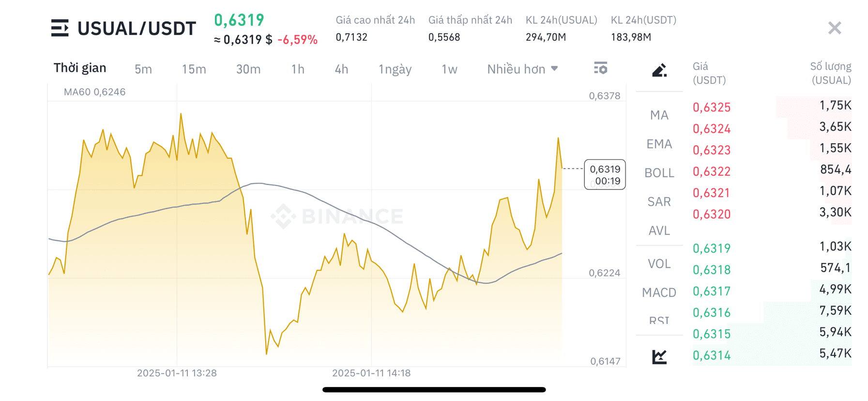Tap the current price 0,6319 in the header
This screenshot has height=401, width=868.
pos(239,20)
